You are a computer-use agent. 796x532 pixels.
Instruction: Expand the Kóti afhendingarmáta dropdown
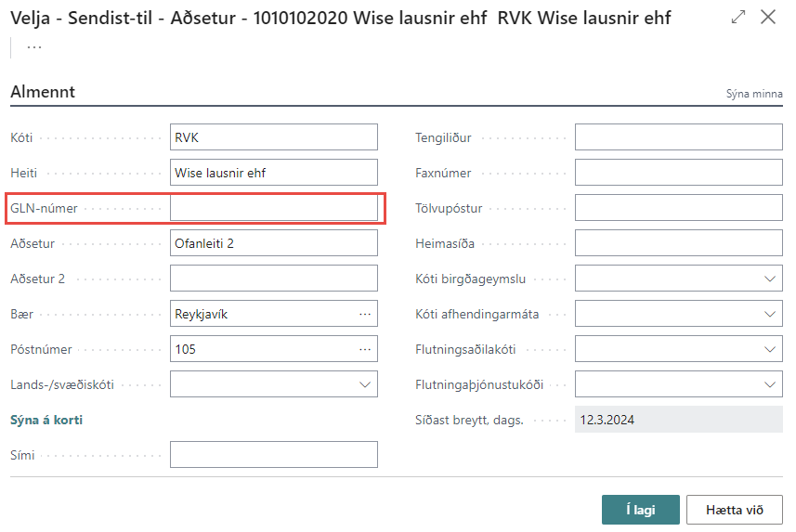[770, 314]
